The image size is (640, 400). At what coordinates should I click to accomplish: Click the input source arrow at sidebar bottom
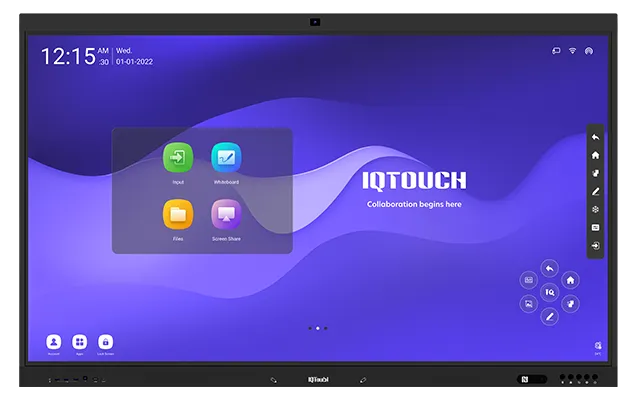595,245
